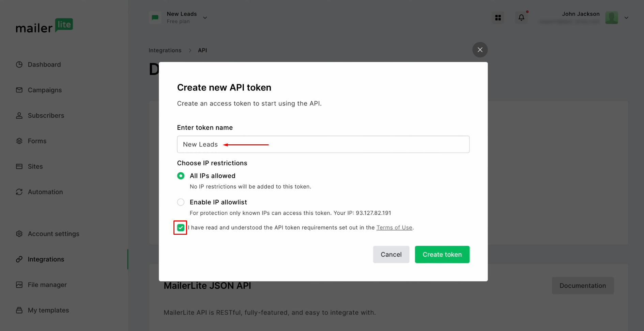The height and width of the screenshot is (331, 644).
Task: Open Subscribers in the sidebar
Action: (46, 116)
